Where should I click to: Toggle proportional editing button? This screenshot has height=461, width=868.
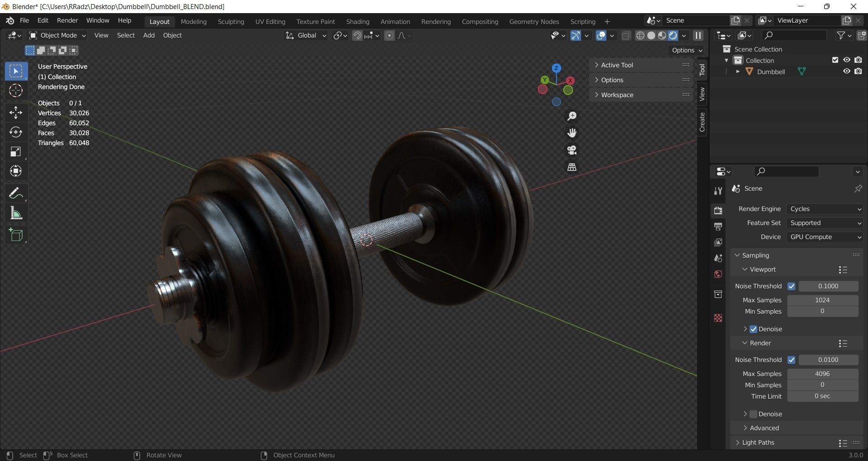(x=389, y=36)
